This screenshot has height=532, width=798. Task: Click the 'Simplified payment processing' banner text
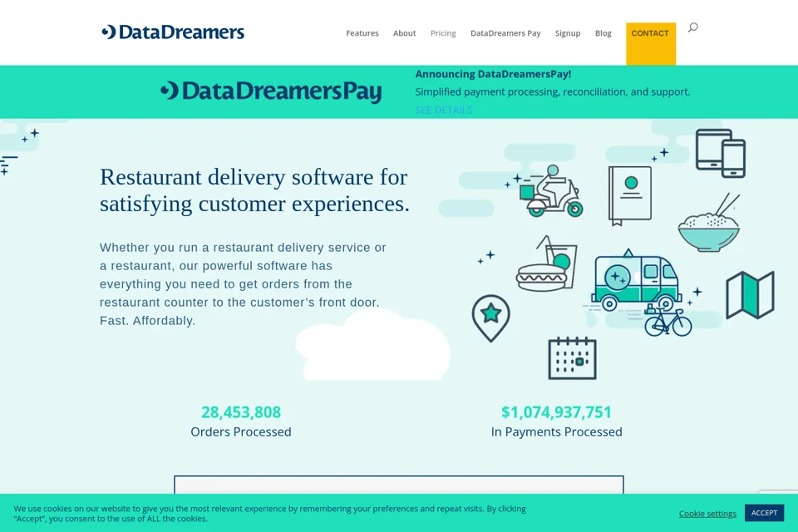[x=553, y=92]
